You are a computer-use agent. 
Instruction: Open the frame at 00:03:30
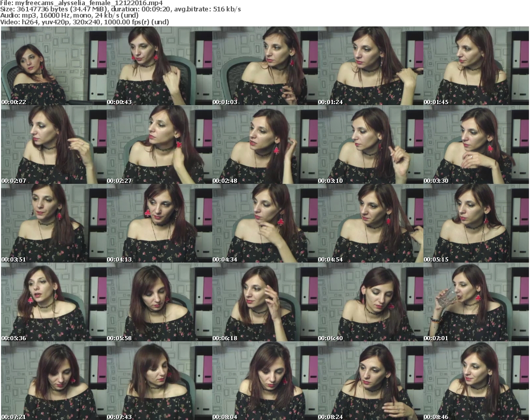tap(476, 144)
